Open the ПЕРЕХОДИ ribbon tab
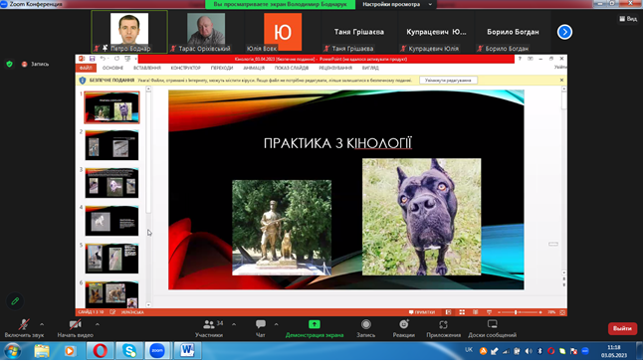 tap(222, 68)
